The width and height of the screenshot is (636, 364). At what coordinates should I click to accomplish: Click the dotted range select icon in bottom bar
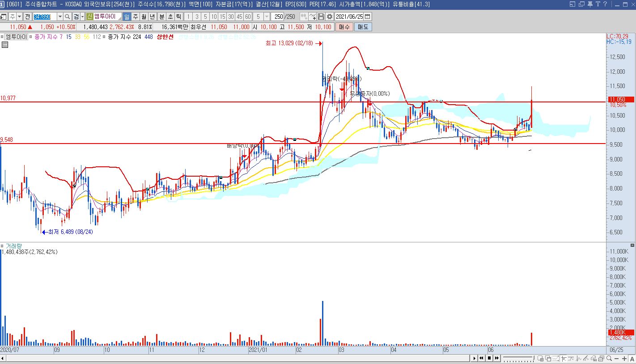click(556, 359)
